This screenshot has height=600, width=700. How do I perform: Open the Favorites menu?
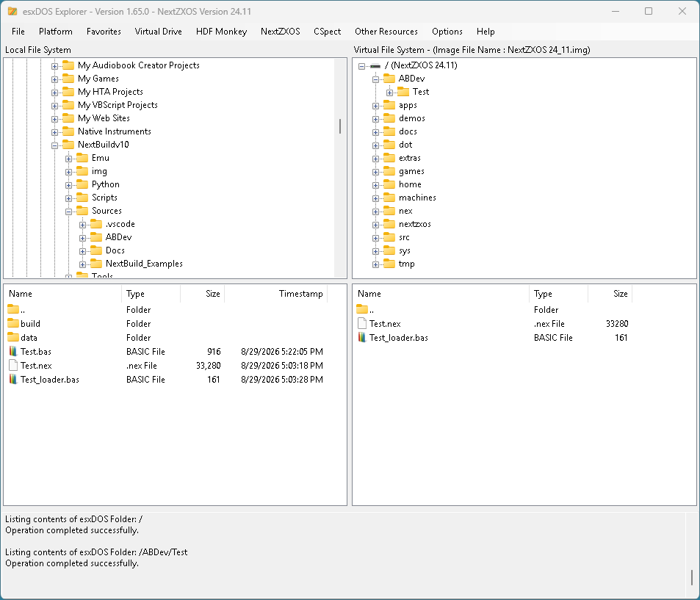[104, 32]
